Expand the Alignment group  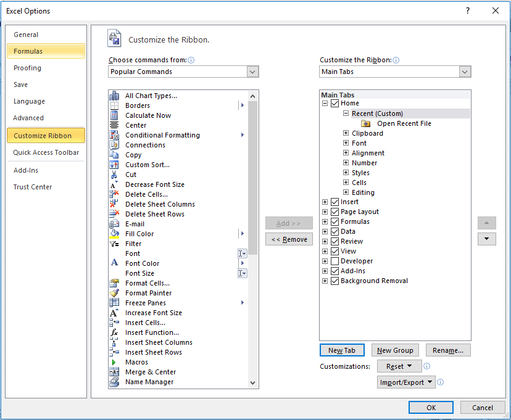pyautogui.click(x=346, y=152)
